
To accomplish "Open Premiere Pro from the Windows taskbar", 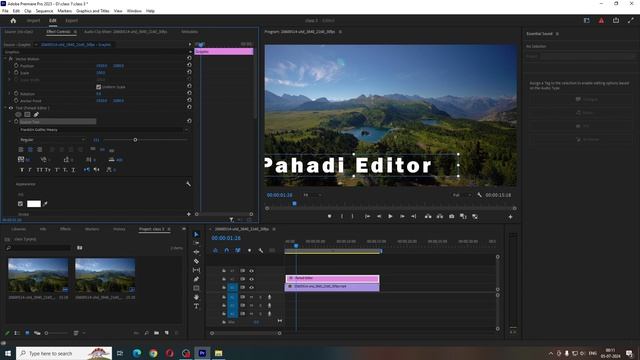I will (x=202, y=353).
